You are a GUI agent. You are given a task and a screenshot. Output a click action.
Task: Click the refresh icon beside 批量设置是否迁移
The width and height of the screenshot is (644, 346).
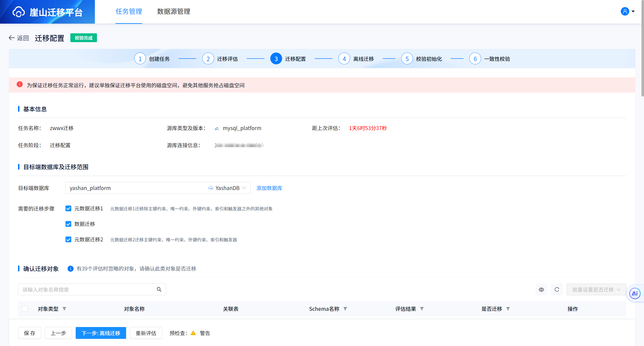(x=557, y=290)
